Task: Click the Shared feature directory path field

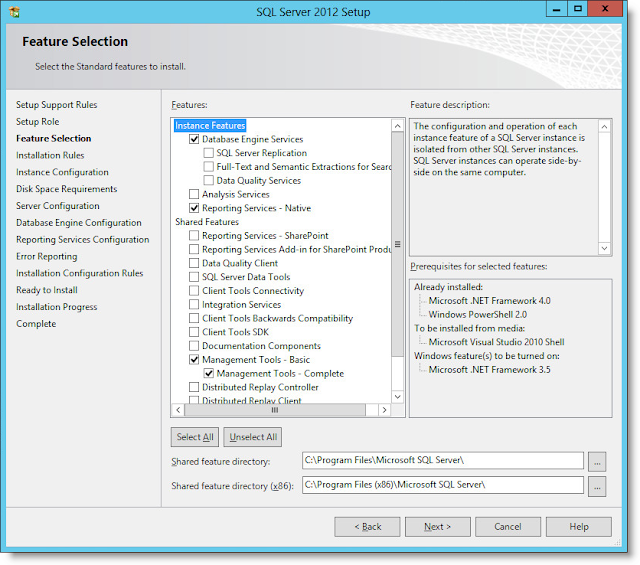Action: (x=443, y=460)
